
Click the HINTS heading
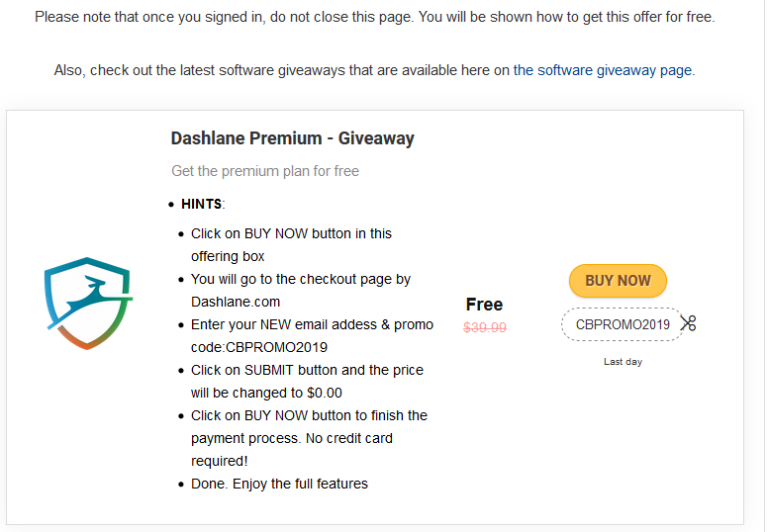[203, 204]
